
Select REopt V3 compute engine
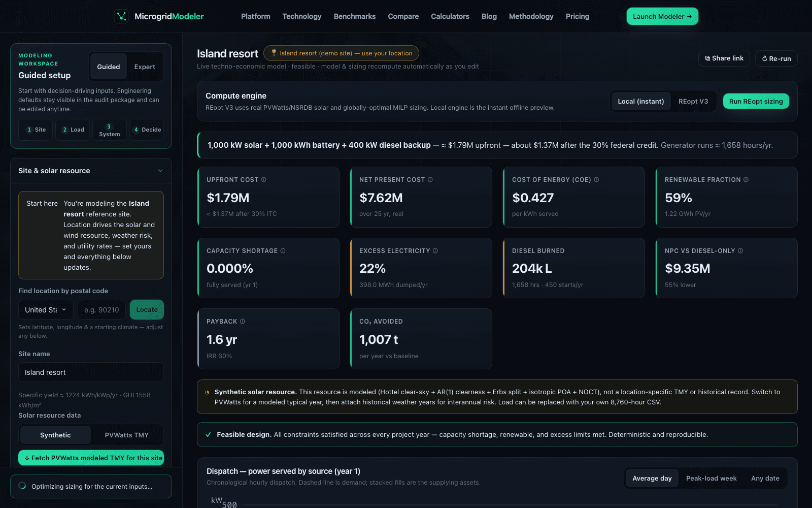pos(693,101)
